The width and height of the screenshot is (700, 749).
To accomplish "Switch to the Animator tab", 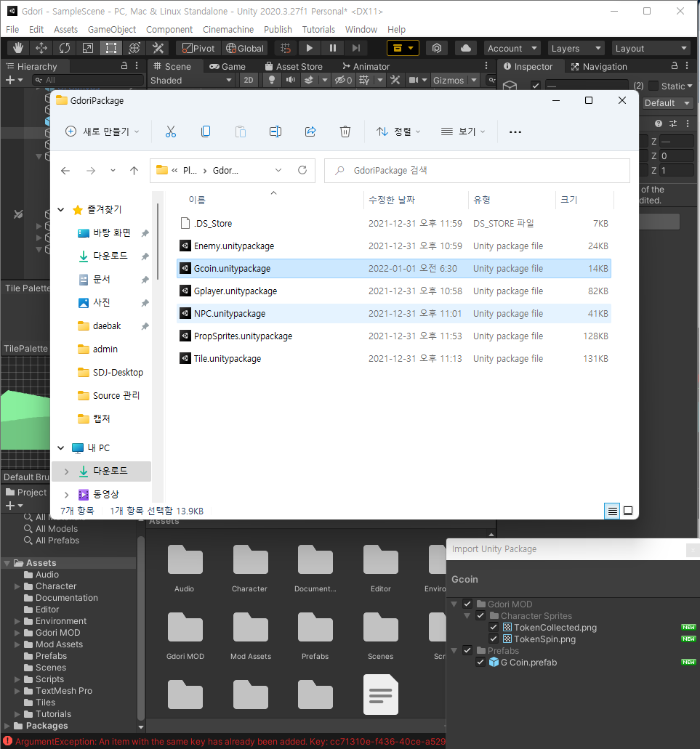I will pyautogui.click(x=366, y=66).
